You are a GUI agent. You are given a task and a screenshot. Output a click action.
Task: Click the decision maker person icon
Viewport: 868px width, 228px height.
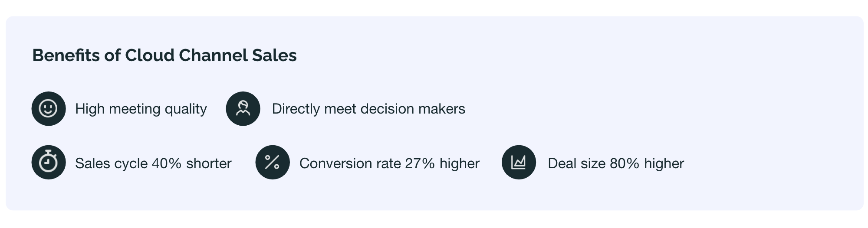click(x=243, y=108)
